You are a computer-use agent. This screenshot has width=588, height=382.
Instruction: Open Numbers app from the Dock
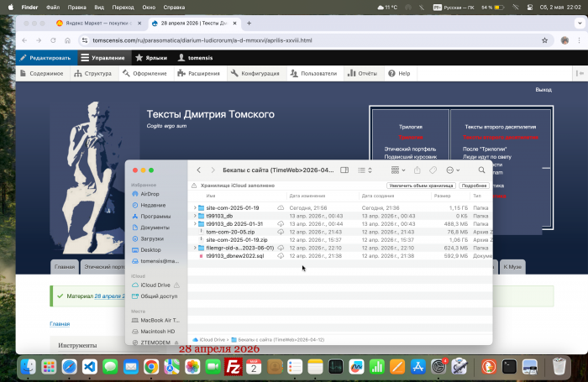(x=377, y=367)
